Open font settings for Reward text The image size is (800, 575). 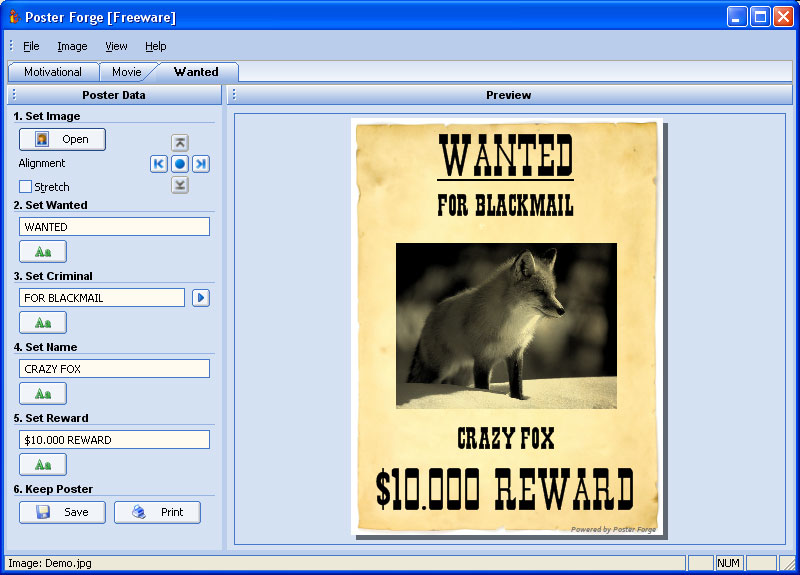click(x=43, y=464)
